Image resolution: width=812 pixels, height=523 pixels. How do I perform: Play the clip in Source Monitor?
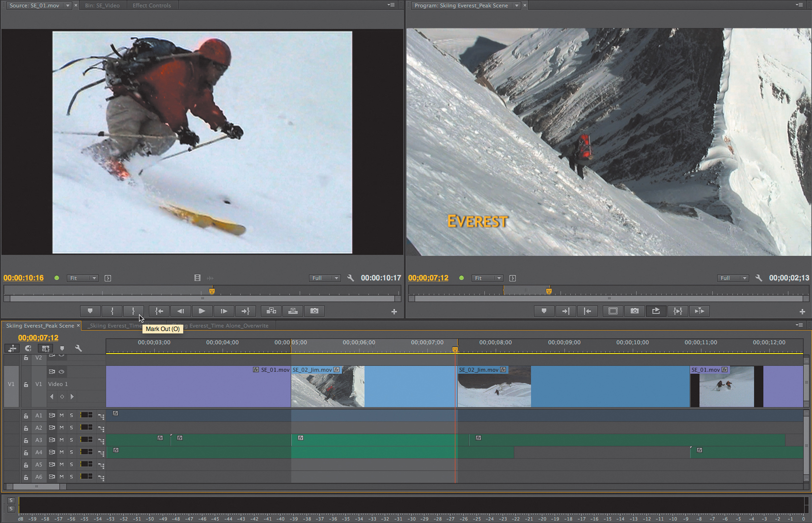202,311
